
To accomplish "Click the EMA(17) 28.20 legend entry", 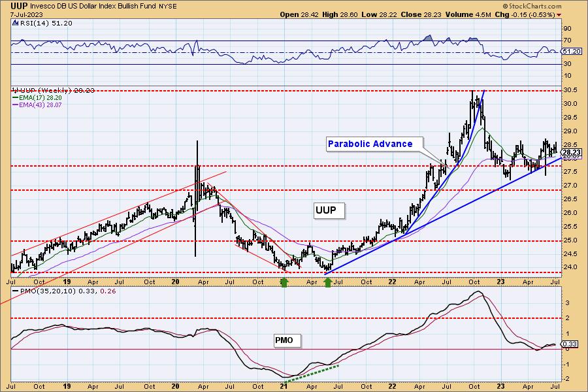I will tap(37, 97).
